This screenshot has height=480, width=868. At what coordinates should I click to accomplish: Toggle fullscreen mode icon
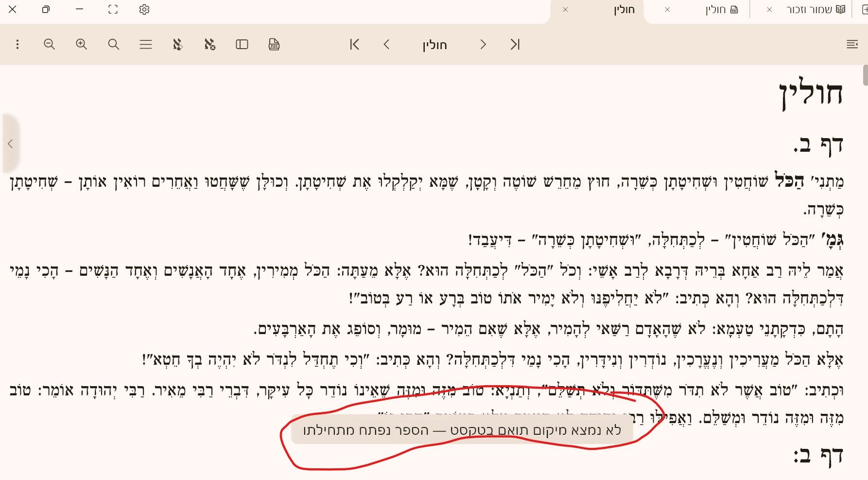point(113,10)
